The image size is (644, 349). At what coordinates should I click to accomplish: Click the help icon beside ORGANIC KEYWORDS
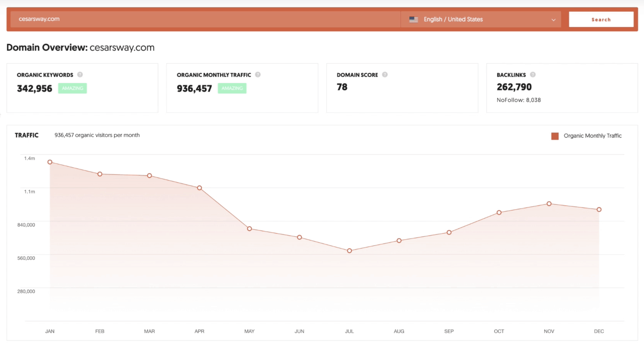(x=80, y=74)
